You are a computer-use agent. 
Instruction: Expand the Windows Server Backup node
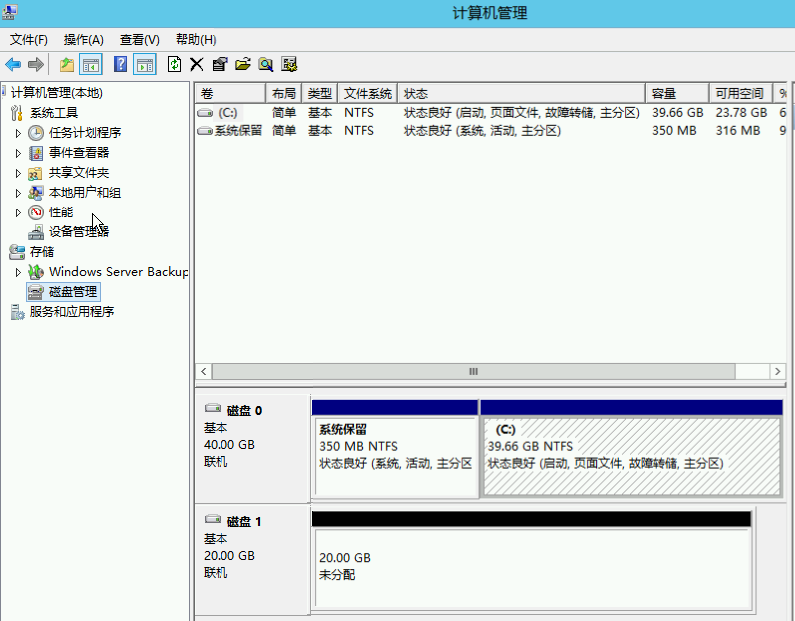[x=18, y=272]
